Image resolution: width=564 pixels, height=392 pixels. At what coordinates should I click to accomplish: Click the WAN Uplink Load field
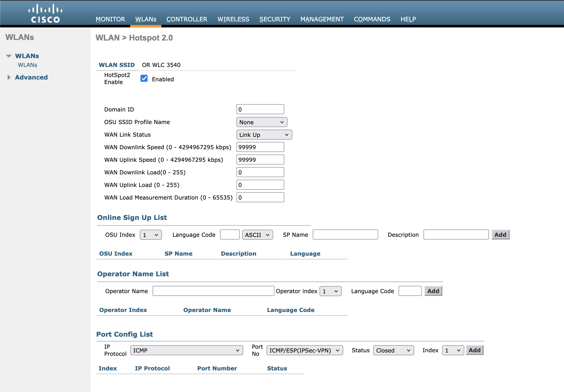tap(260, 185)
